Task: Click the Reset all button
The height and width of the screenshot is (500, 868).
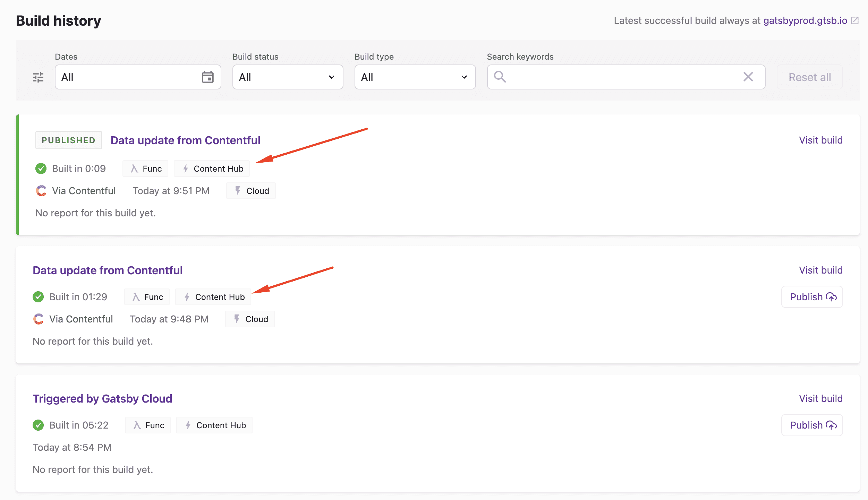Action: coord(810,77)
